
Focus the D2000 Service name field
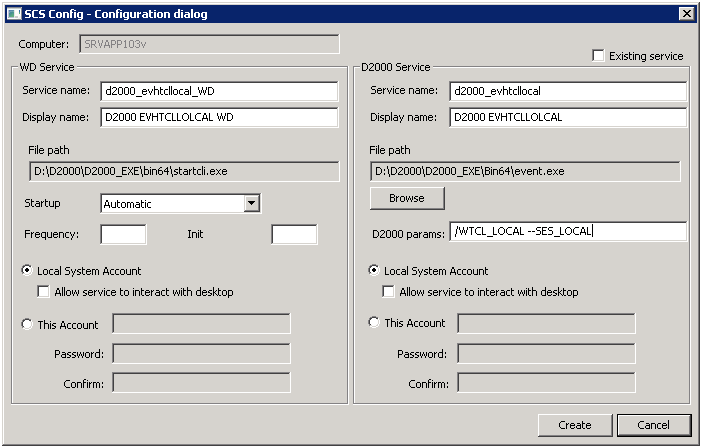[568, 91]
